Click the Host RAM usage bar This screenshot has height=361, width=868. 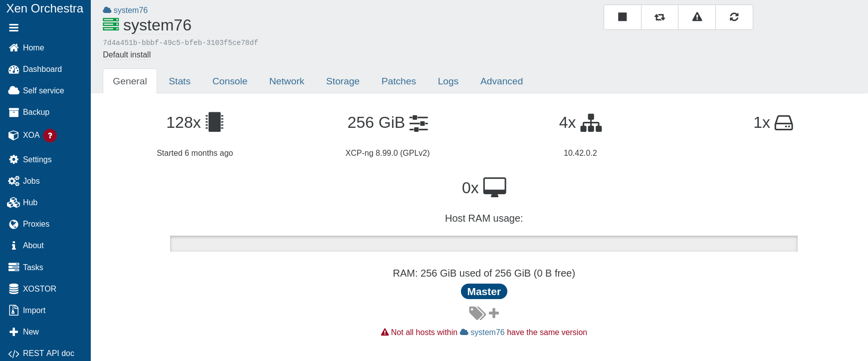click(x=483, y=244)
